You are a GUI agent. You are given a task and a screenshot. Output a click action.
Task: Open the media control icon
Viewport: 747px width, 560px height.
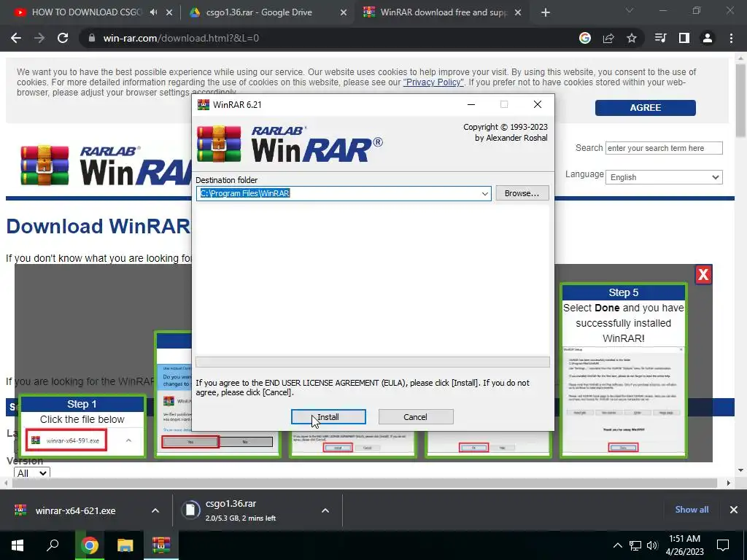[661, 38]
